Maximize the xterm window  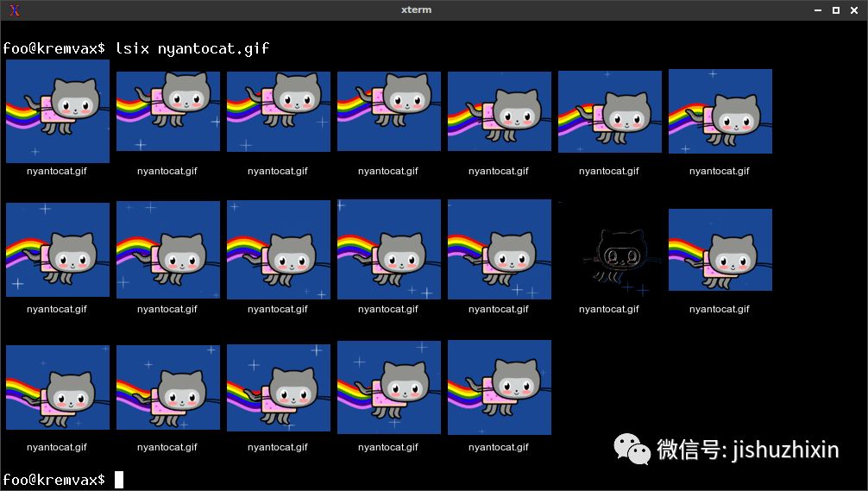click(x=836, y=10)
